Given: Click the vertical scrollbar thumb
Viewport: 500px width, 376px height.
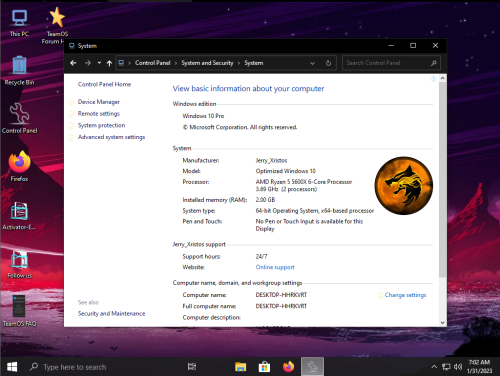Looking at the screenshot, I should [442, 179].
